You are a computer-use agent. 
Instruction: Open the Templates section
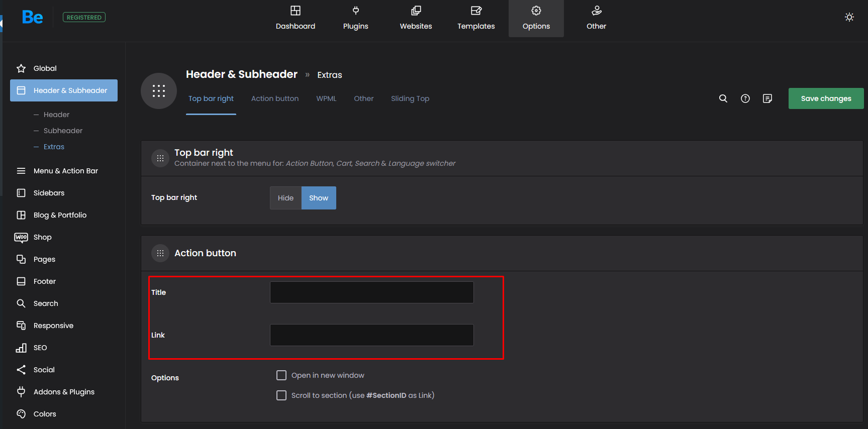[x=476, y=18]
